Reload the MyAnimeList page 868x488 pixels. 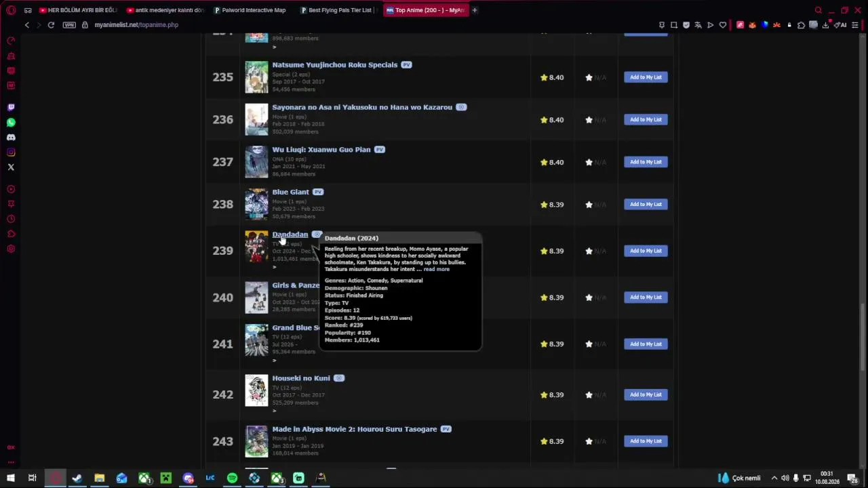[x=51, y=25]
